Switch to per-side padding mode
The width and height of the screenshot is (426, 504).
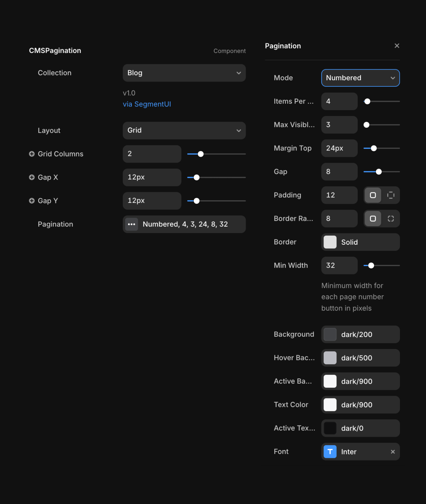coord(390,195)
